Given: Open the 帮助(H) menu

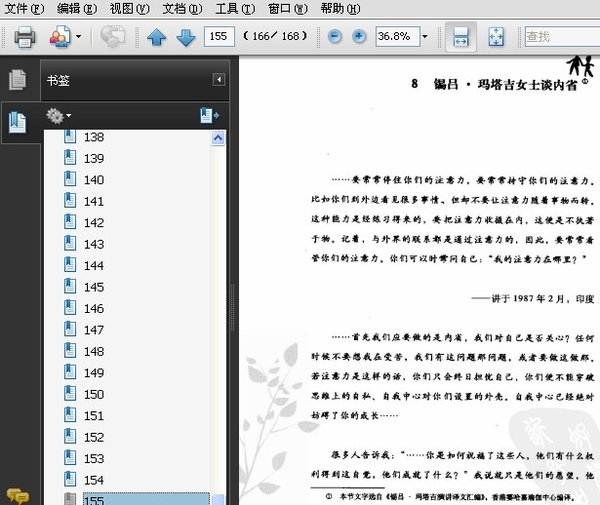Looking at the screenshot, I should pos(340,8).
